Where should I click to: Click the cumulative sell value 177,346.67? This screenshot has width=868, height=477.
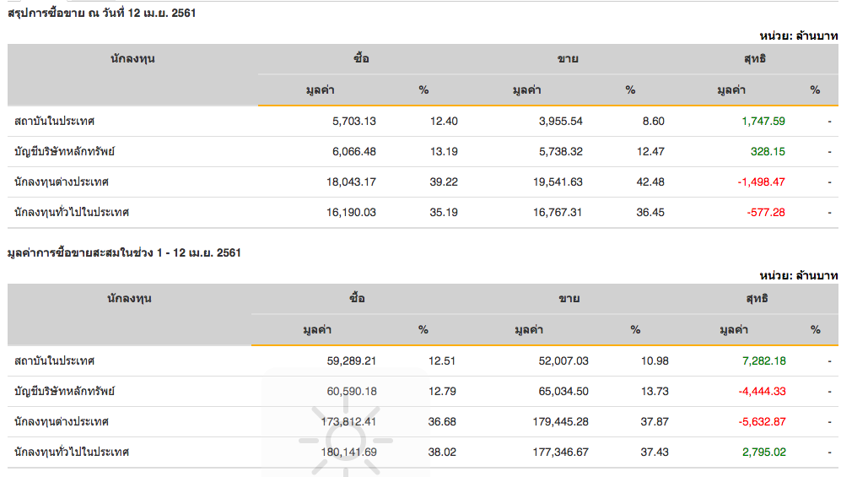click(x=554, y=452)
